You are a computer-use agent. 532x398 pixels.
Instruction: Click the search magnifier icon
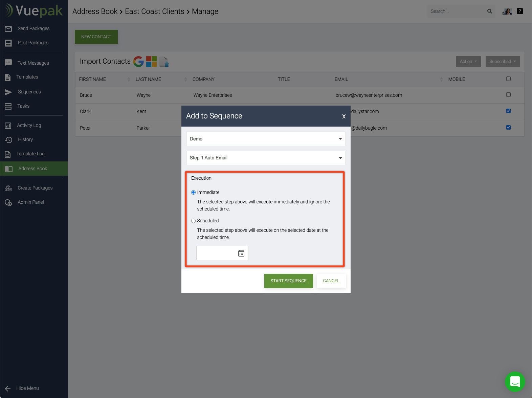[x=490, y=11]
